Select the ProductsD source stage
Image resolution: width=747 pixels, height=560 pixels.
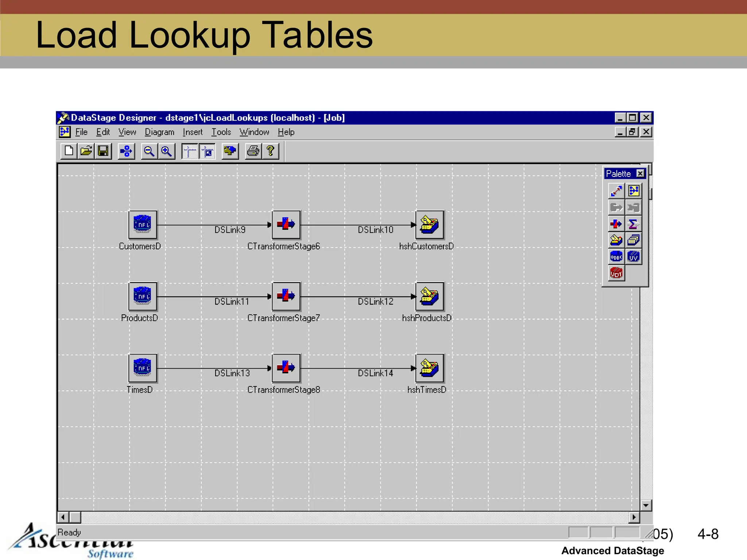coord(143,296)
